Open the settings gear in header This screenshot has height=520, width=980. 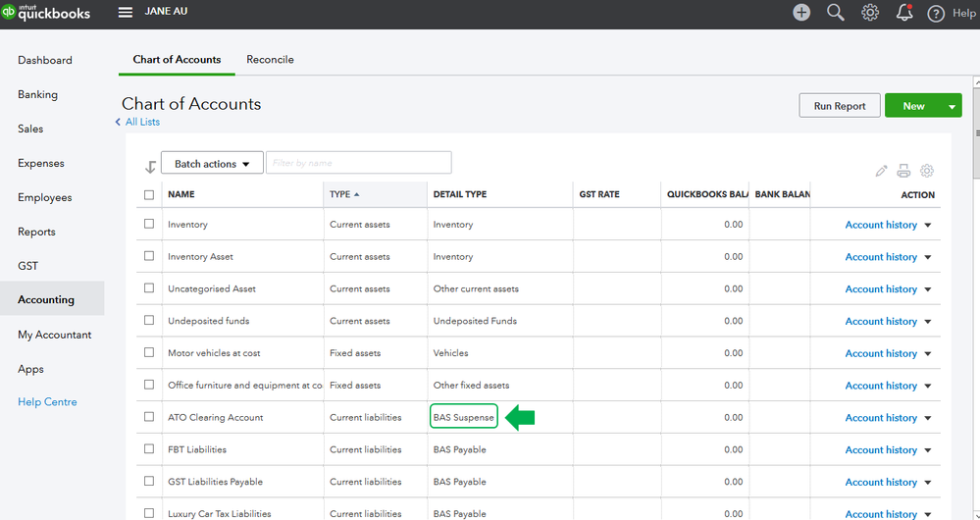[x=869, y=13]
